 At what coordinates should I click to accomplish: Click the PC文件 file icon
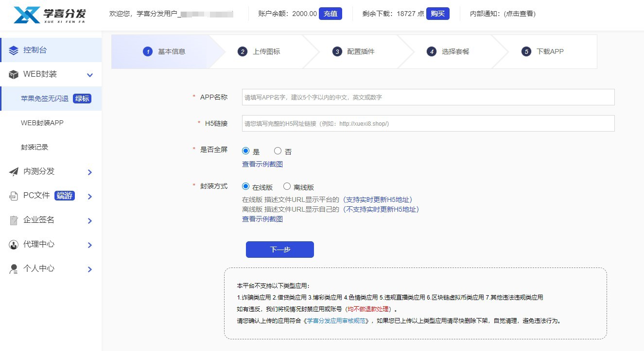(x=14, y=196)
